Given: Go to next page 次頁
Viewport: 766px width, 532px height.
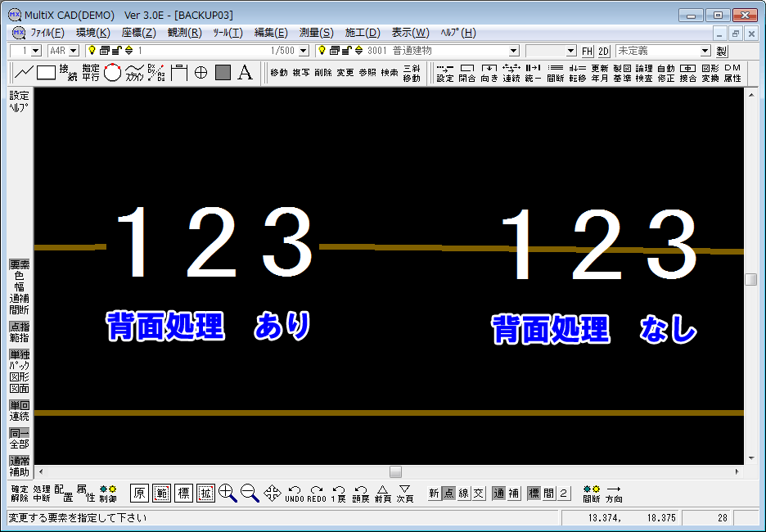Looking at the screenshot, I should tap(404, 494).
